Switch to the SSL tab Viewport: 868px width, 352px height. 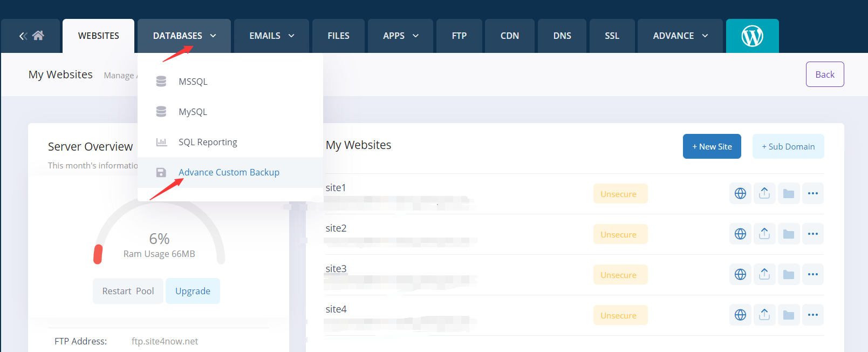click(612, 36)
